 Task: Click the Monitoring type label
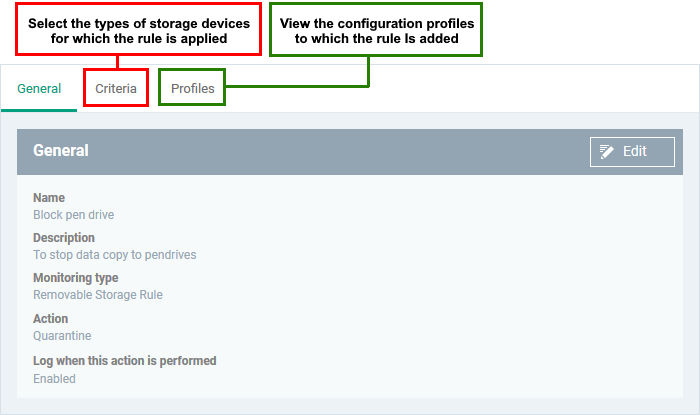pos(75,278)
